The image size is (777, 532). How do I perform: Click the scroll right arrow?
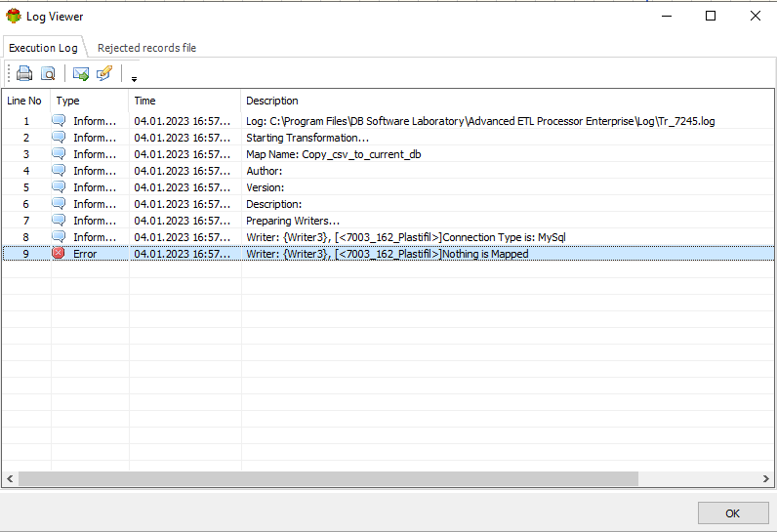[766, 479]
